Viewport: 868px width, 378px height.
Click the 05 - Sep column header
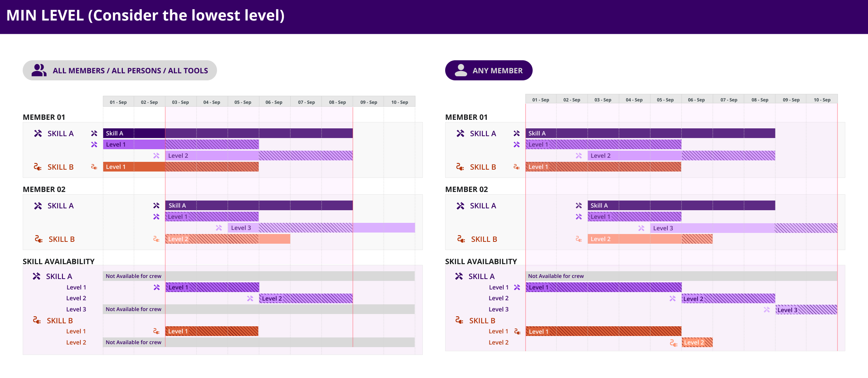[x=243, y=102]
